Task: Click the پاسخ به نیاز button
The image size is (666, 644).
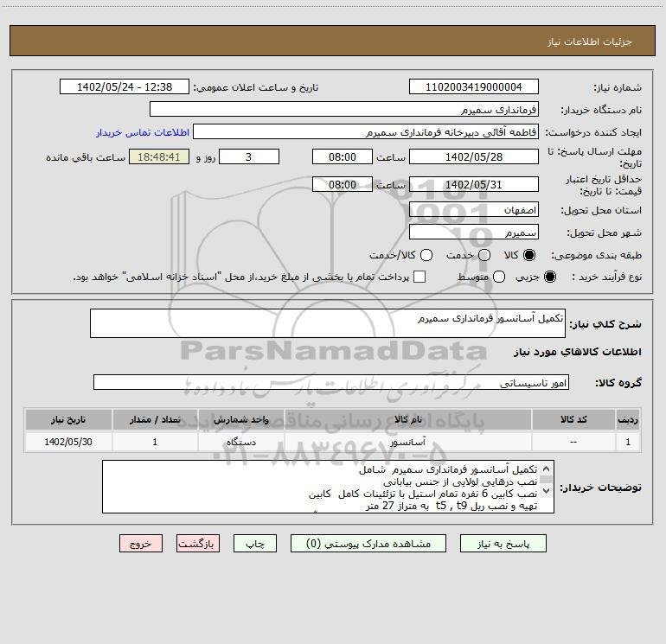Action: (503, 544)
